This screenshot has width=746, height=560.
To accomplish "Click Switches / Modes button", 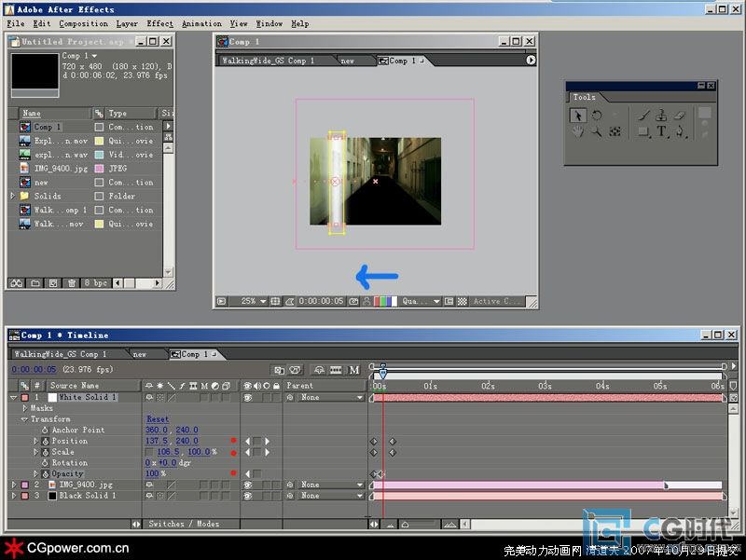I will (184, 524).
